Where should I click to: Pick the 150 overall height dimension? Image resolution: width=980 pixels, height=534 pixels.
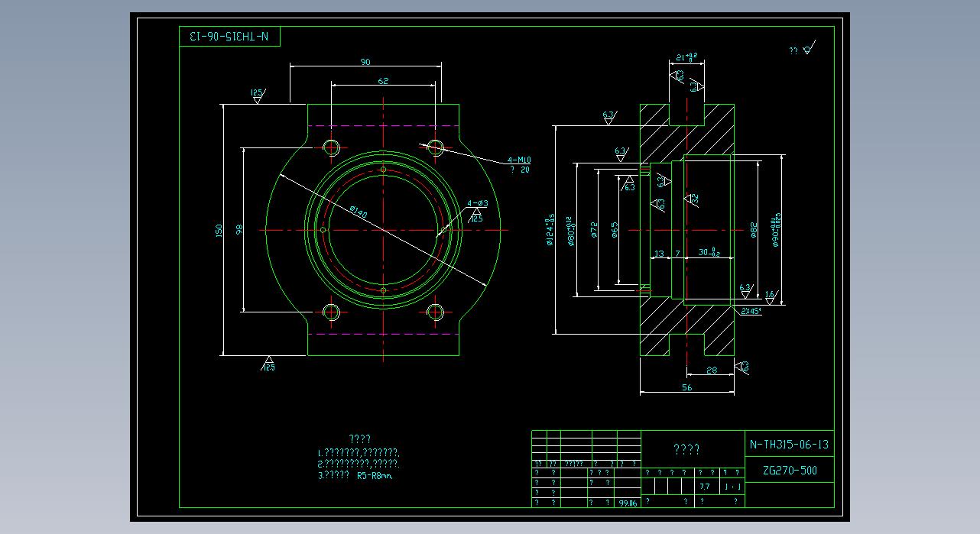[x=219, y=229]
